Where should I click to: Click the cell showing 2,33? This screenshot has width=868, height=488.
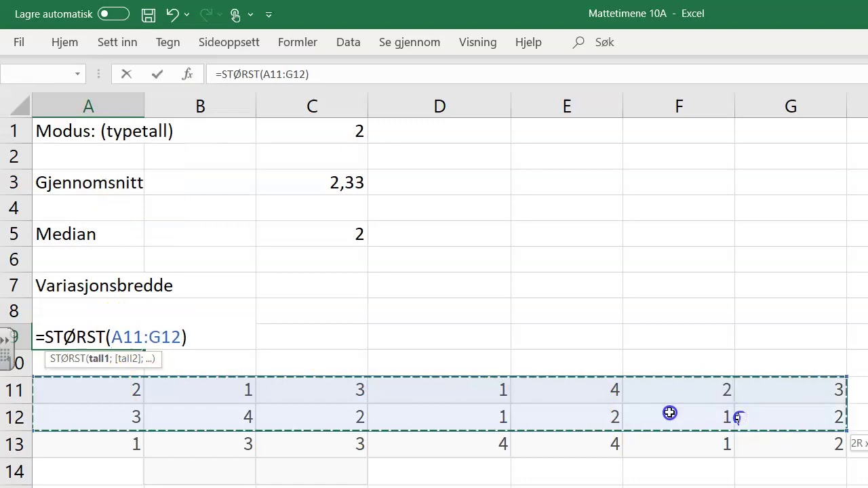(312, 182)
